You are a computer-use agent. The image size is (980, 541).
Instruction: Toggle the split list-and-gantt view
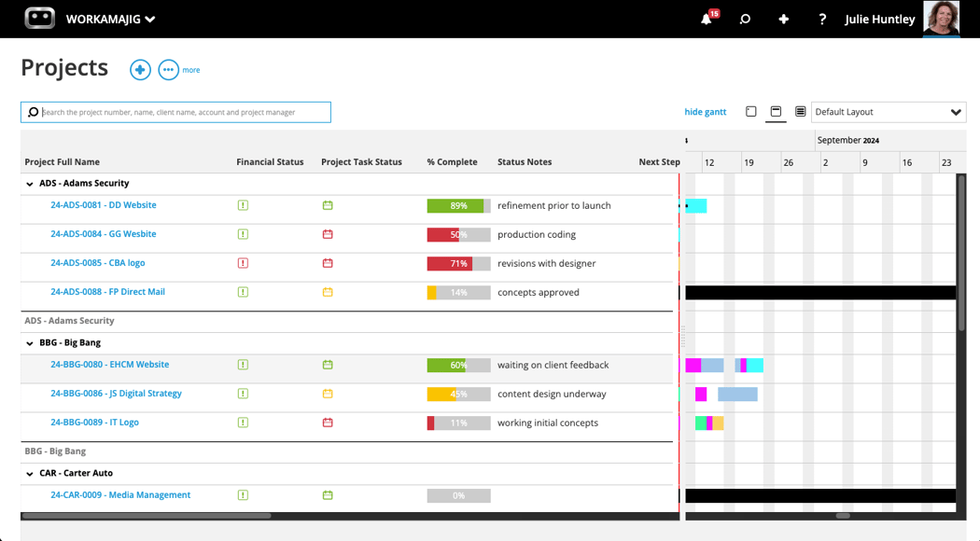click(776, 110)
